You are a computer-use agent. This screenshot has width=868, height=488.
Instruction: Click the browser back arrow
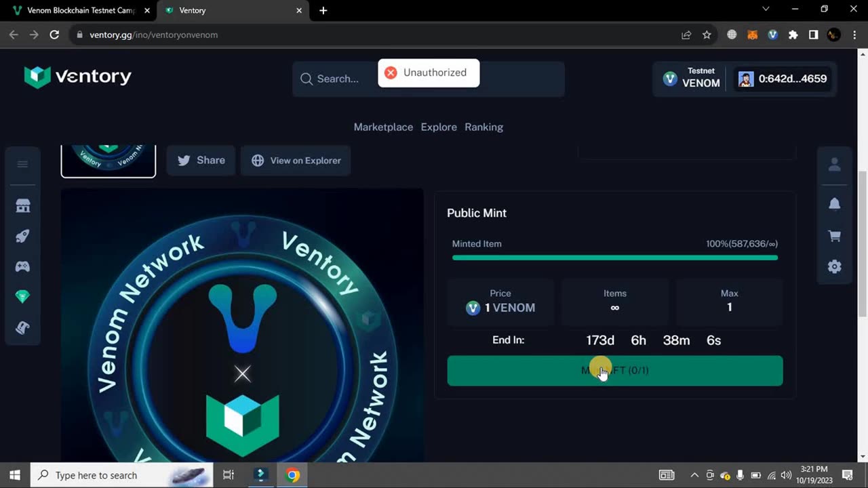14,35
